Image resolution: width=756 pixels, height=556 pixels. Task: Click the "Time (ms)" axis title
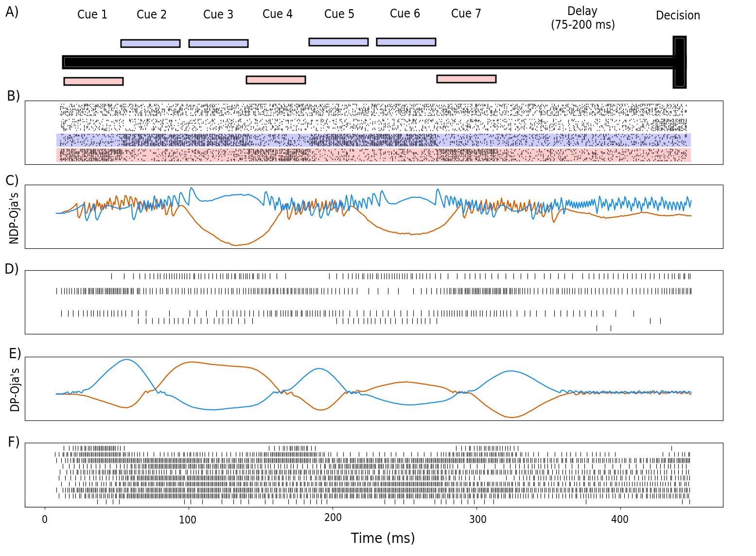[383, 538]
